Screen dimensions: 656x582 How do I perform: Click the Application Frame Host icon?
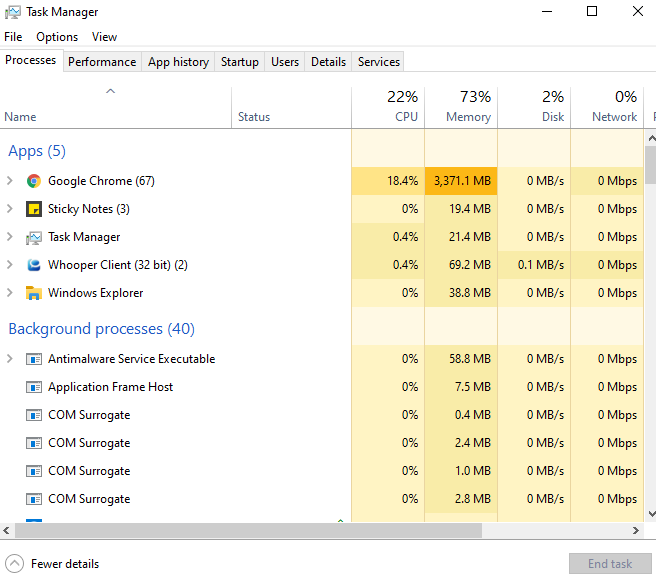pos(33,387)
